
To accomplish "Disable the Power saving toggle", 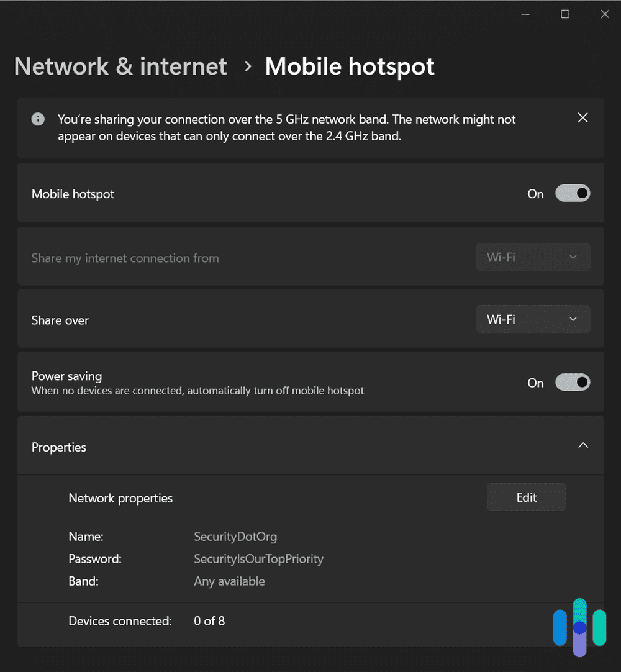I will 572,382.
